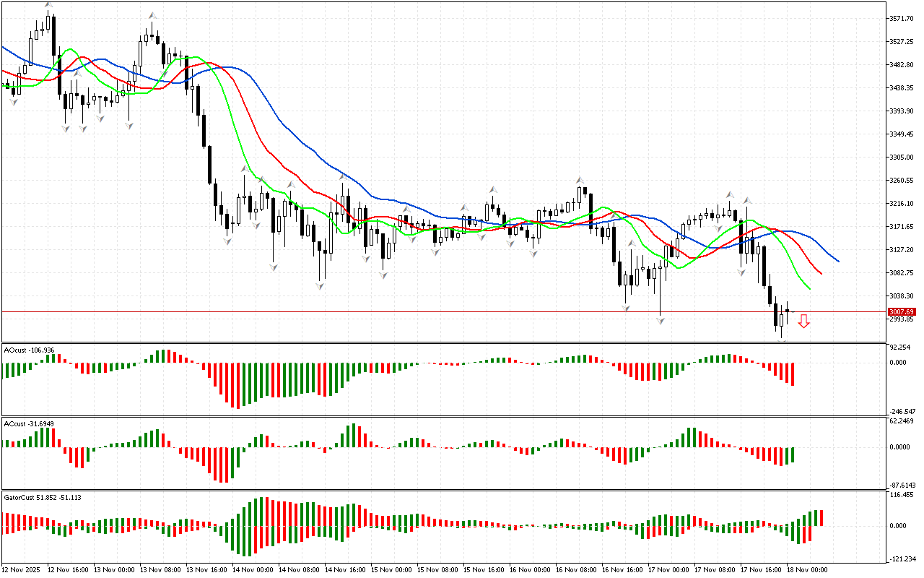Click the last upper GatorCust histogram bar
This screenshot has height=578, width=924.
point(821,517)
